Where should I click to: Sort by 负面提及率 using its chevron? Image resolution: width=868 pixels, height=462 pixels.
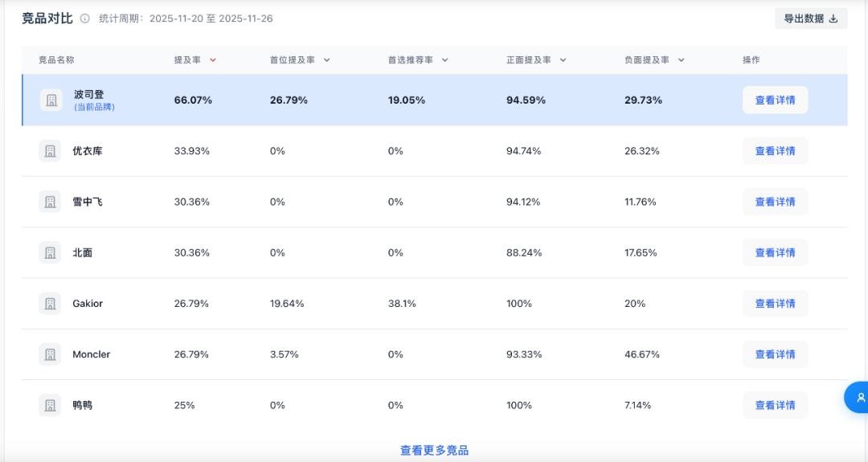point(681,59)
